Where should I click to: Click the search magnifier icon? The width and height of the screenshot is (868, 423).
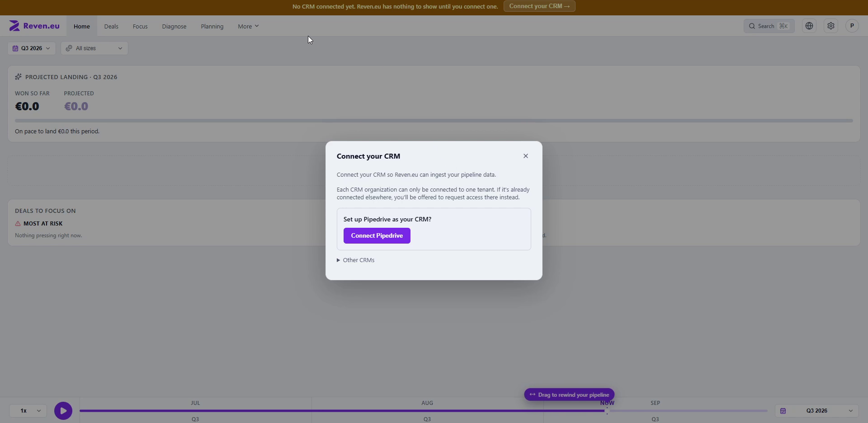coord(752,26)
